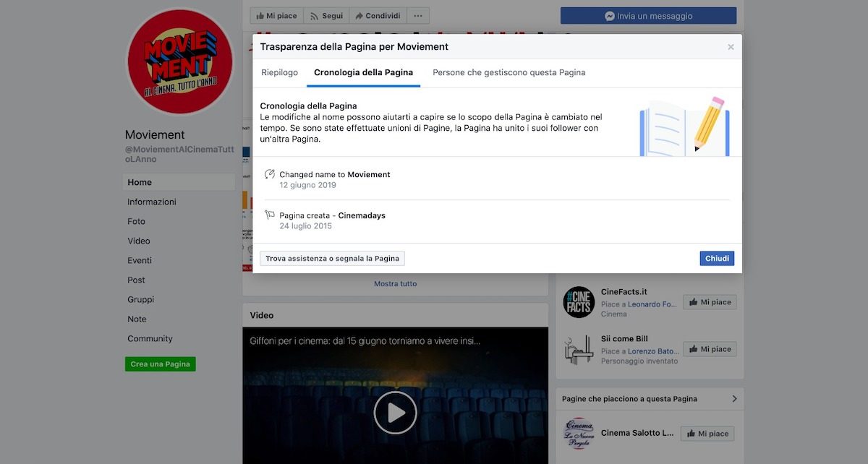
Task: Close the Trasparenza della Pagina dialog with X
Action: pos(731,47)
